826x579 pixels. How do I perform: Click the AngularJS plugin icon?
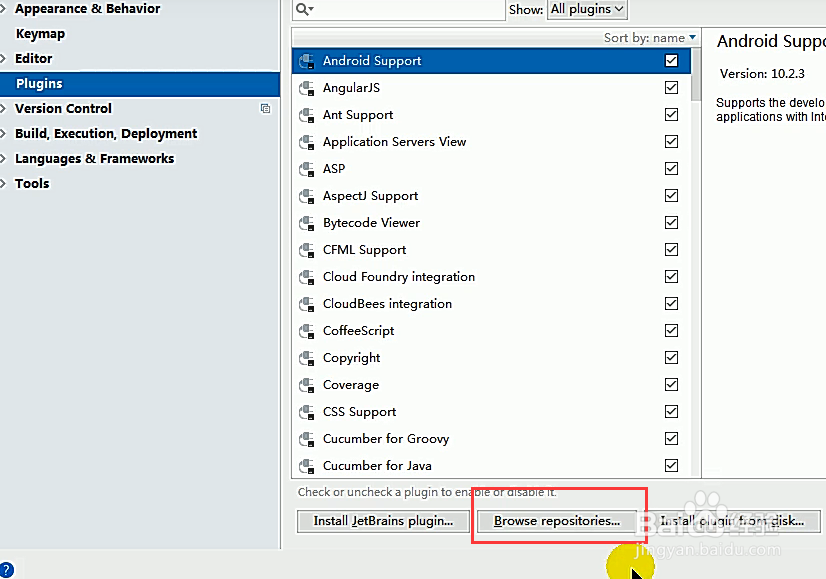(x=307, y=88)
